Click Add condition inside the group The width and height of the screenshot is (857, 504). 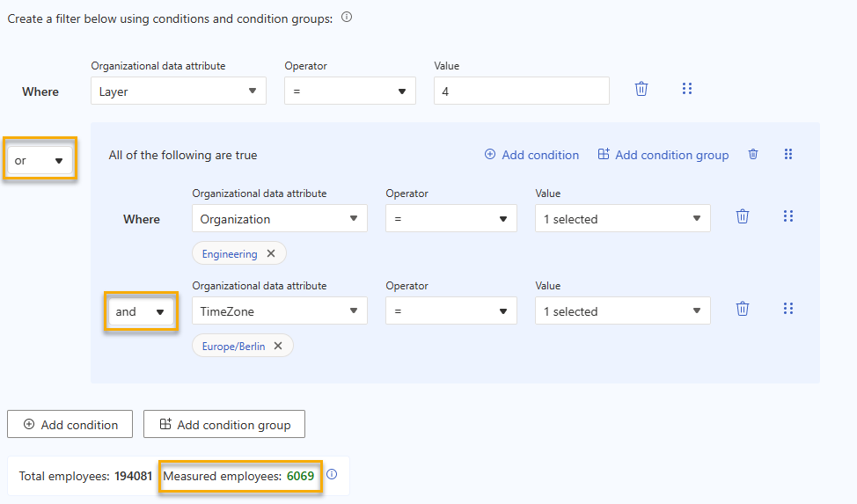point(531,155)
